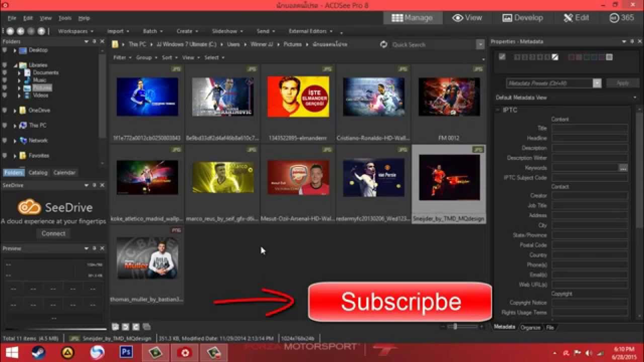Set rating 1 in Properties panel
Image resolution: width=644 pixels, height=362 pixels.
[x=517, y=57]
